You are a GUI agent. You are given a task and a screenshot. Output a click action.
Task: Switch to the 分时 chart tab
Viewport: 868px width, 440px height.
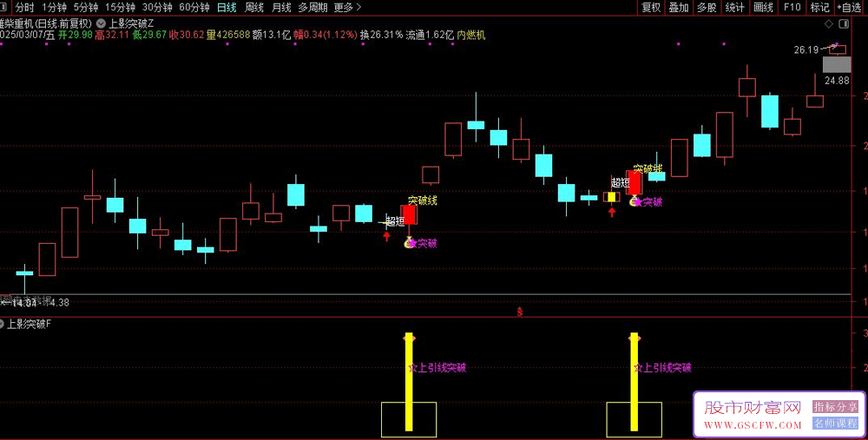[24, 7]
